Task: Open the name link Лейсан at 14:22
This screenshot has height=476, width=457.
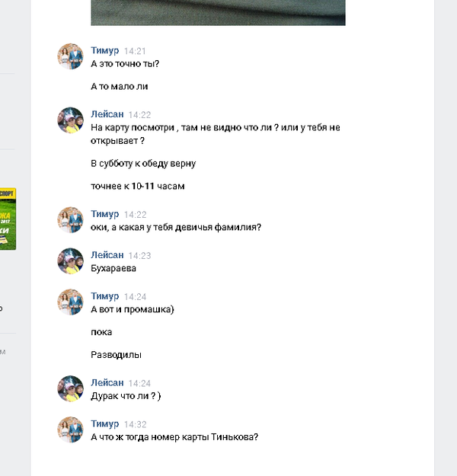Action: (x=107, y=114)
